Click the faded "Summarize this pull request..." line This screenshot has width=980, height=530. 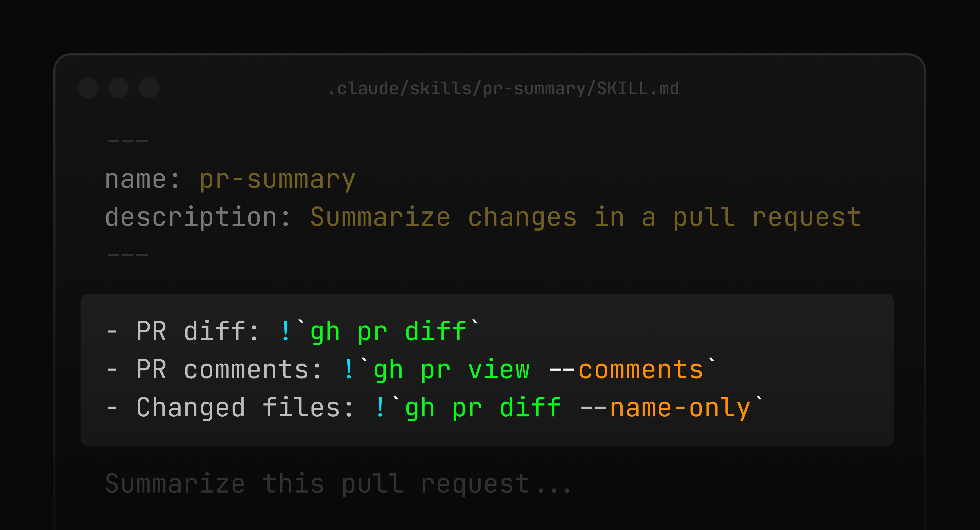point(338,484)
